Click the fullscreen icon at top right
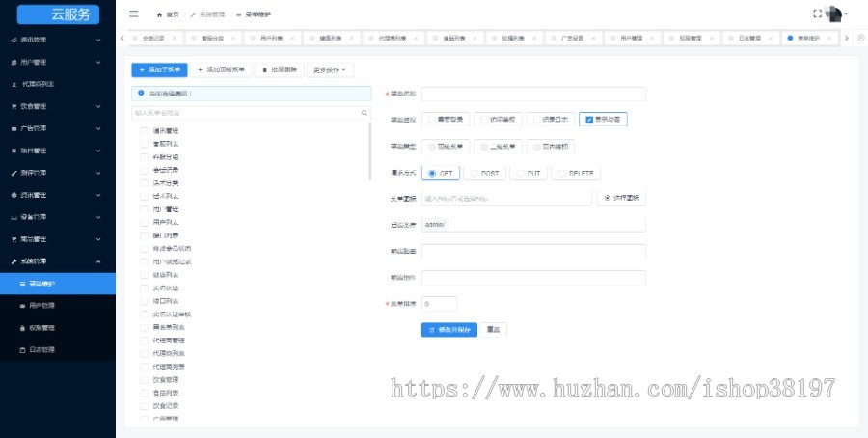The height and width of the screenshot is (438, 868). click(817, 14)
